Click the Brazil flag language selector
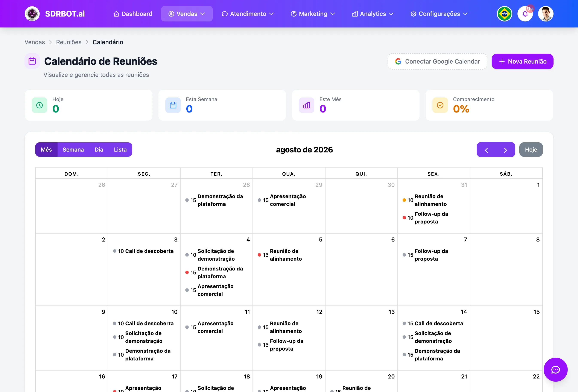This screenshot has width=578, height=392. 504,14
